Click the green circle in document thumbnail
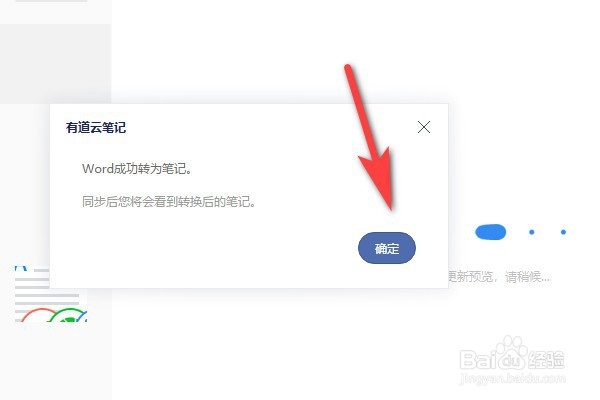Viewport: 600px width, 400px height. tap(68, 315)
